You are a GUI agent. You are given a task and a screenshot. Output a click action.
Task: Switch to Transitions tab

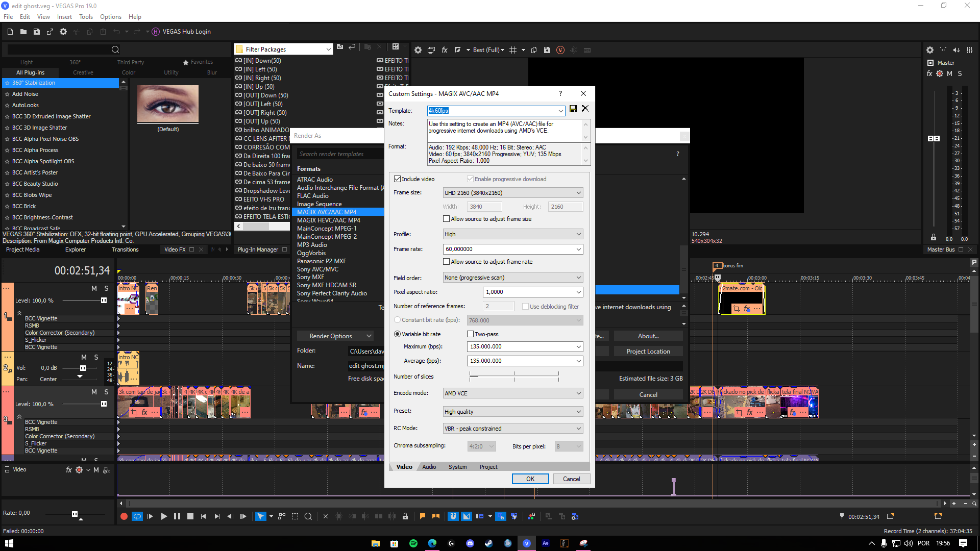point(125,249)
